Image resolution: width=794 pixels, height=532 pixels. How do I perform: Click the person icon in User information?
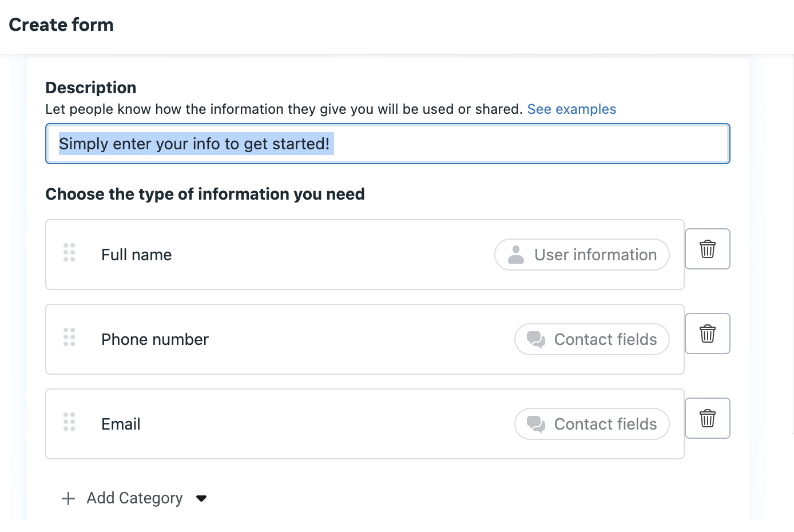point(516,255)
